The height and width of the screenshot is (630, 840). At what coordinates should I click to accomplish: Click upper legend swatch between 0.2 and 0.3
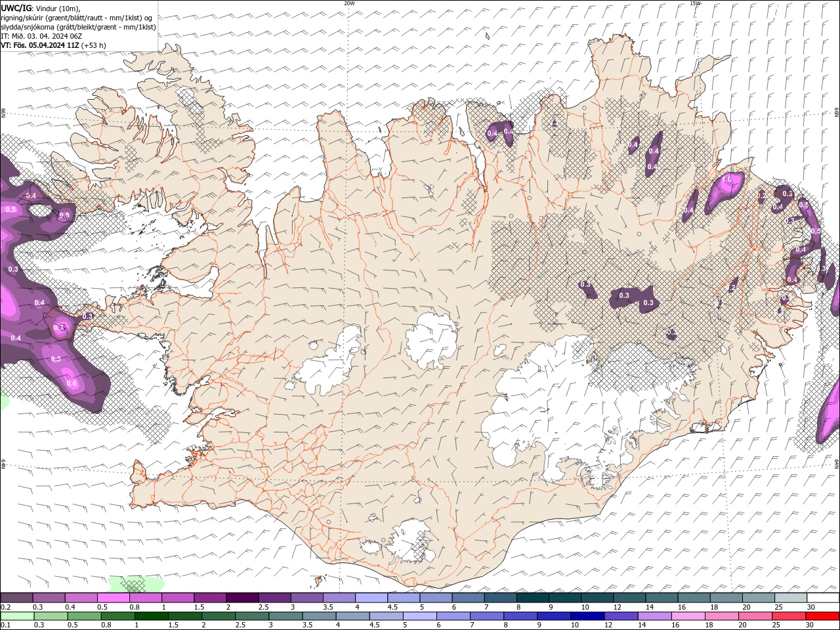coord(16,598)
